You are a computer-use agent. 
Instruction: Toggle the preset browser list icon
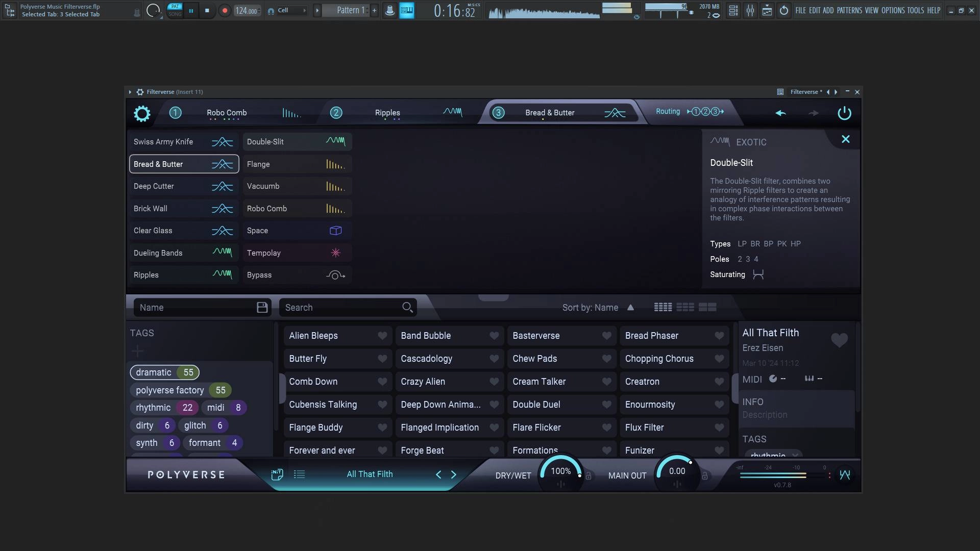point(300,474)
